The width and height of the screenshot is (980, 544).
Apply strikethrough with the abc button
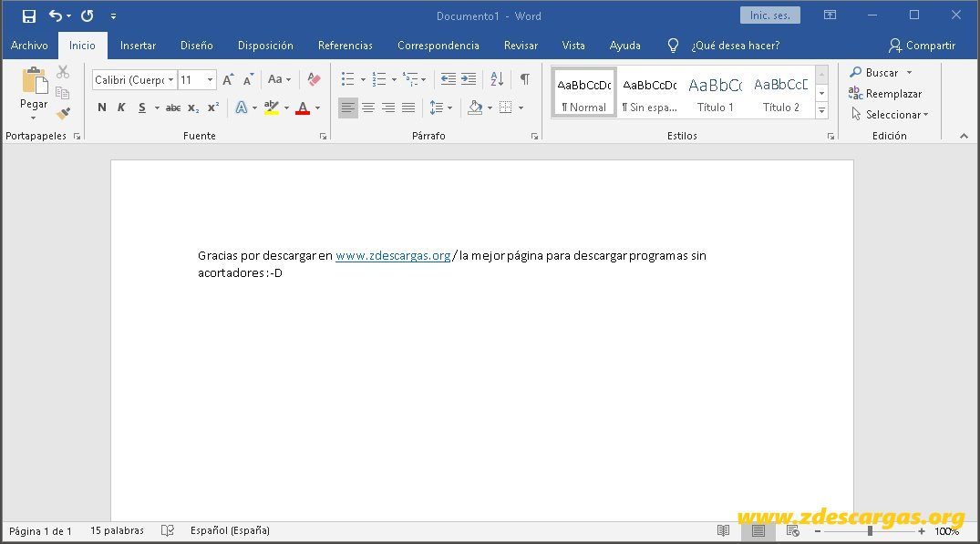(173, 108)
